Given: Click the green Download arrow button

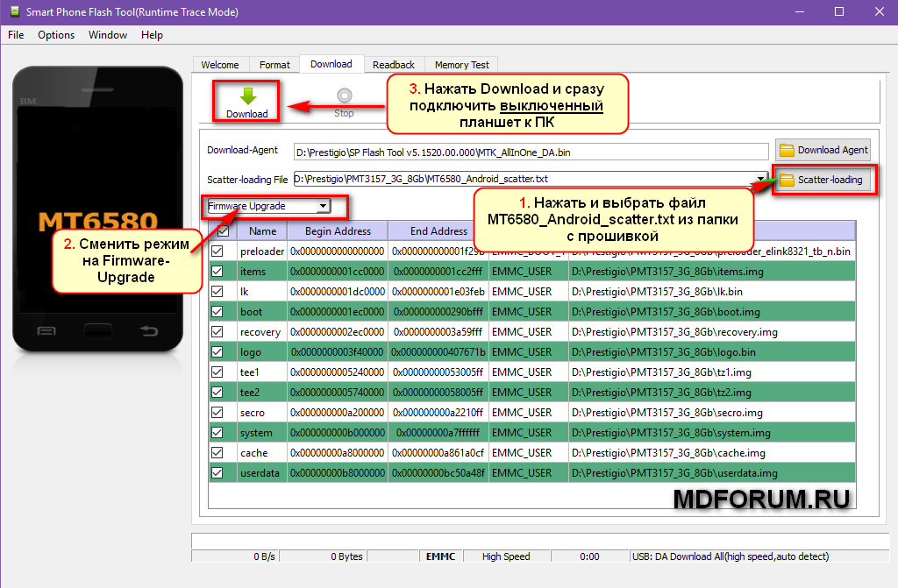Looking at the screenshot, I should tap(246, 102).
